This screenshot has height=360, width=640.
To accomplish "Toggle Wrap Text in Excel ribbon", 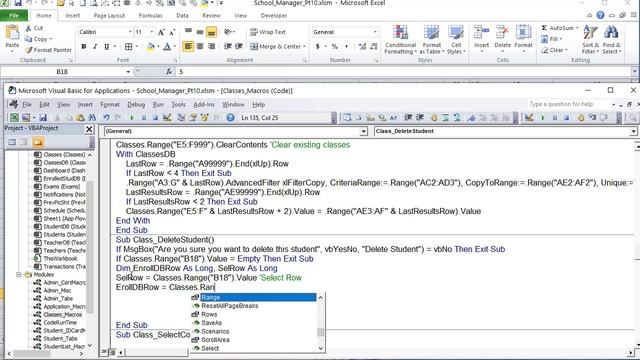I will [x=268, y=32].
